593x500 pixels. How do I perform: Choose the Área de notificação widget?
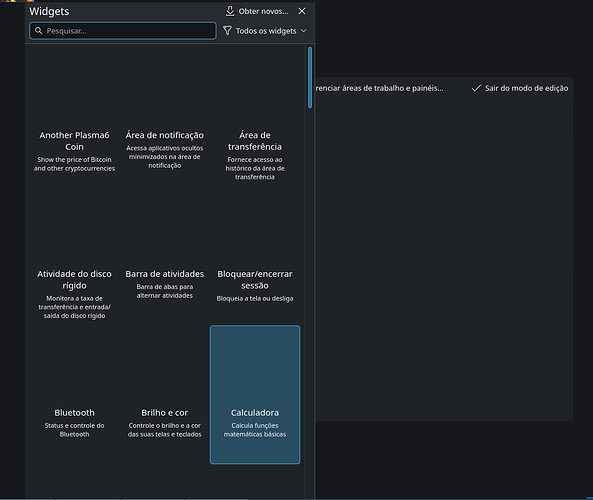(x=165, y=117)
